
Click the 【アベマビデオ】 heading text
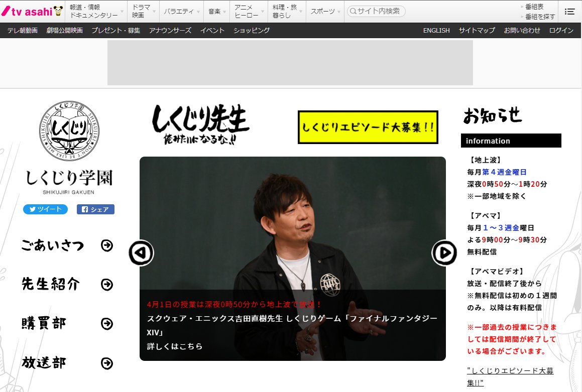tap(497, 272)
